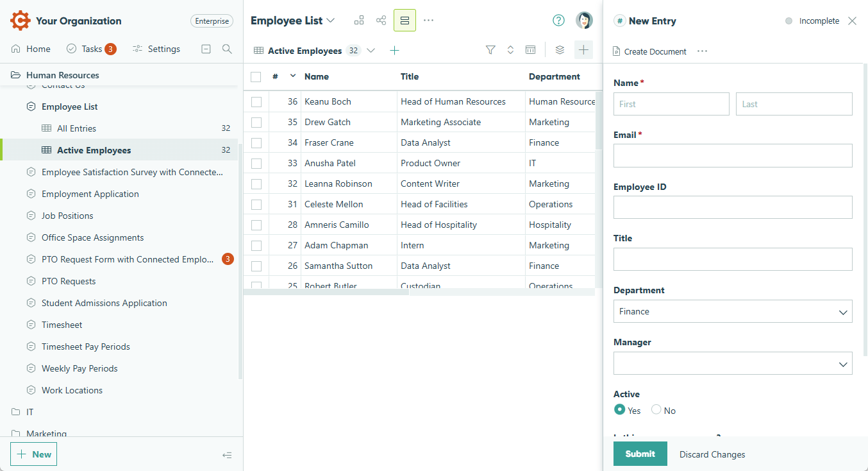Check the box for Leanna Robinson
The width and height of the screenshot is (868, 471).
(x=256, y=184)
